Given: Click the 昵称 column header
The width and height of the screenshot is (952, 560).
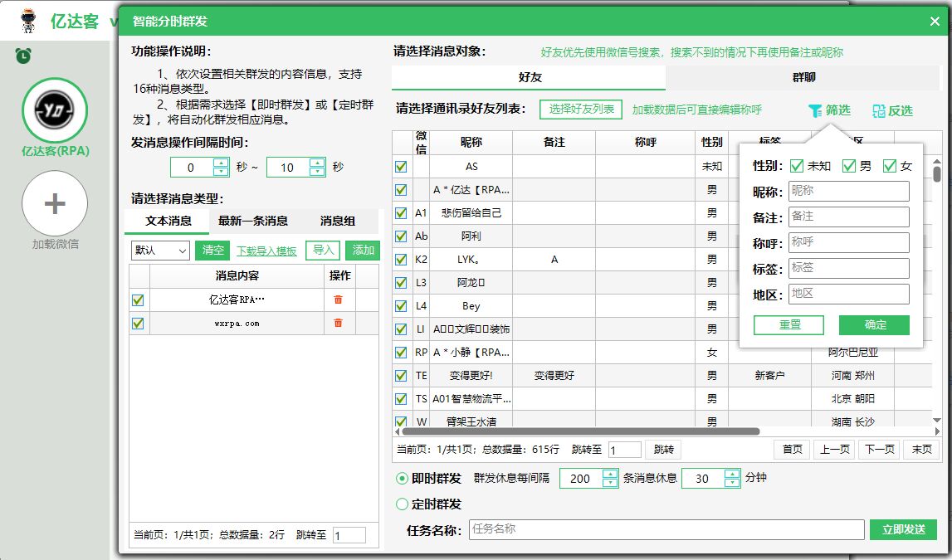Looking at the screenshot, I should [471, 142].
